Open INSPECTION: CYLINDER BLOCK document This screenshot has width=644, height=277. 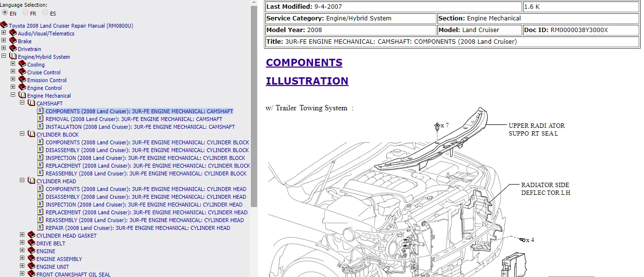pyautogui.click(x=145, y=158)
